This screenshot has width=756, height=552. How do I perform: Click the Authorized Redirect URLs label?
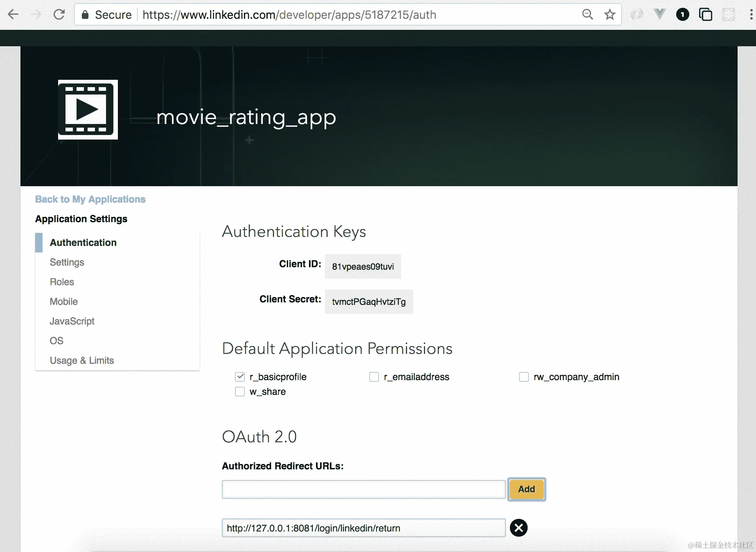click(283, 466)
